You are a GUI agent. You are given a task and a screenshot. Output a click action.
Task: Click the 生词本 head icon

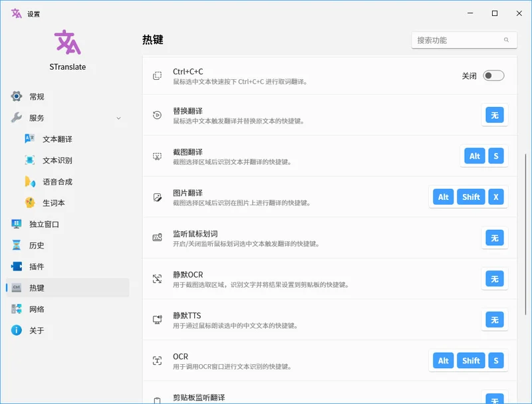click(x=30, y=203)
